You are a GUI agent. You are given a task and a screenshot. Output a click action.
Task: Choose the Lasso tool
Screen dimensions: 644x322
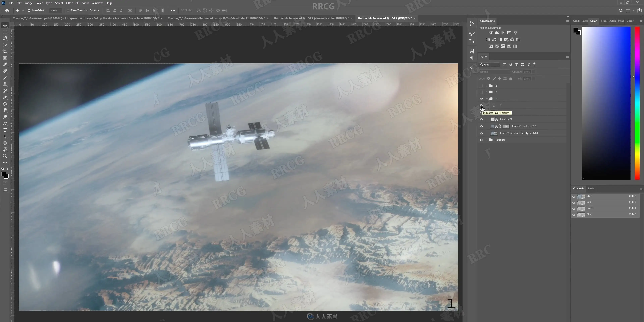[x=5, y=39]
